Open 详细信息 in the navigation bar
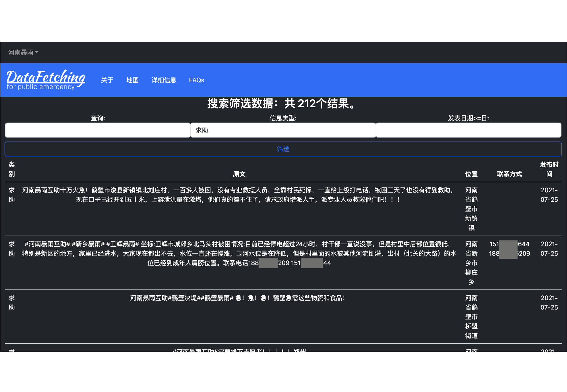This screenshot has width=567, height=392. coord(164,80)
